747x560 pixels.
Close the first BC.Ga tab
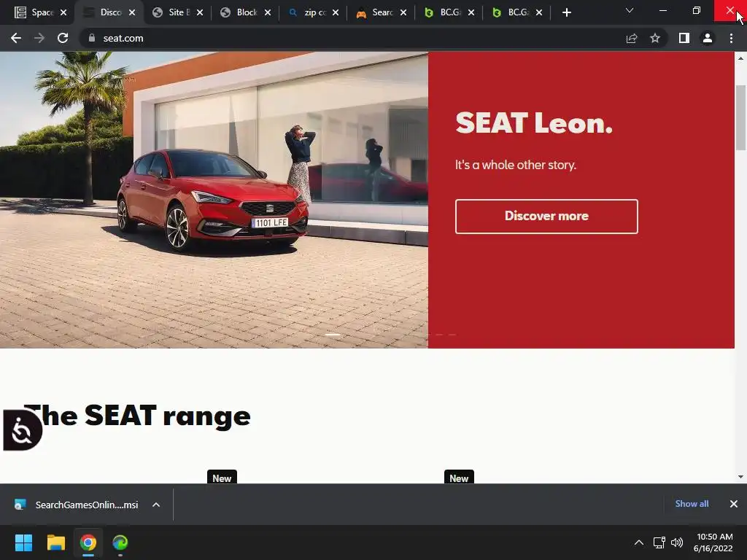(x=471, y=12)
